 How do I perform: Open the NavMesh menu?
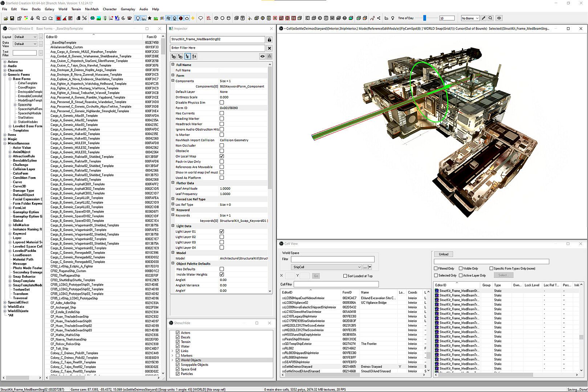pos(92,9)
